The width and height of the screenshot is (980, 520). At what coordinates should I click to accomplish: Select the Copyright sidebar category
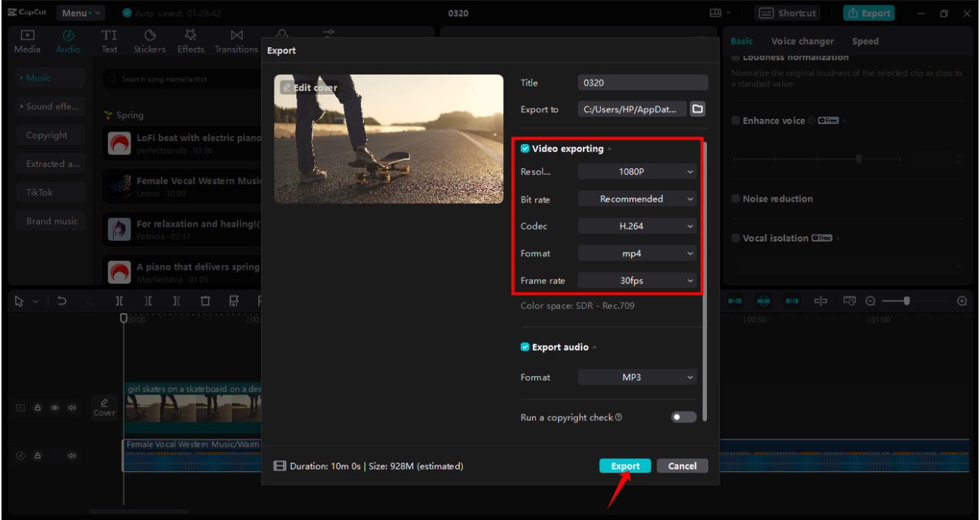pos(51,135)
